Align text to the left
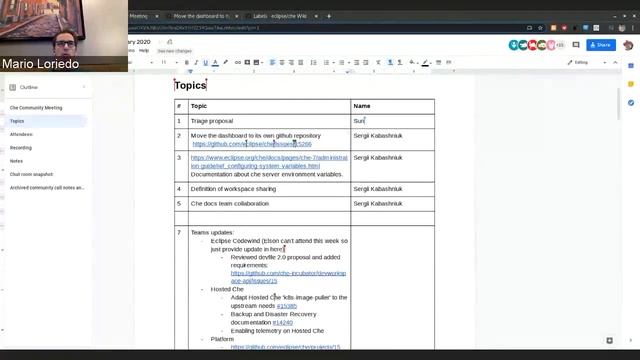This screenshot has height=360, width=640. (272, 62)
